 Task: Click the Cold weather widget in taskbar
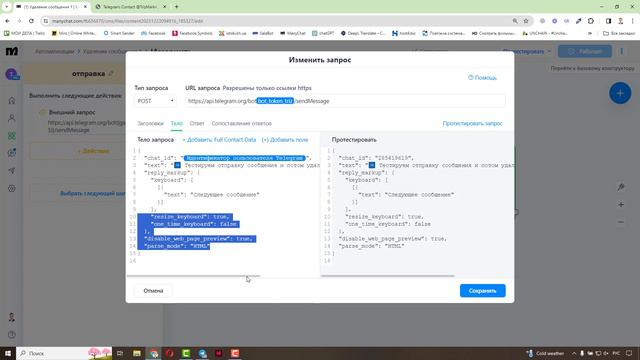click(545, 353)
